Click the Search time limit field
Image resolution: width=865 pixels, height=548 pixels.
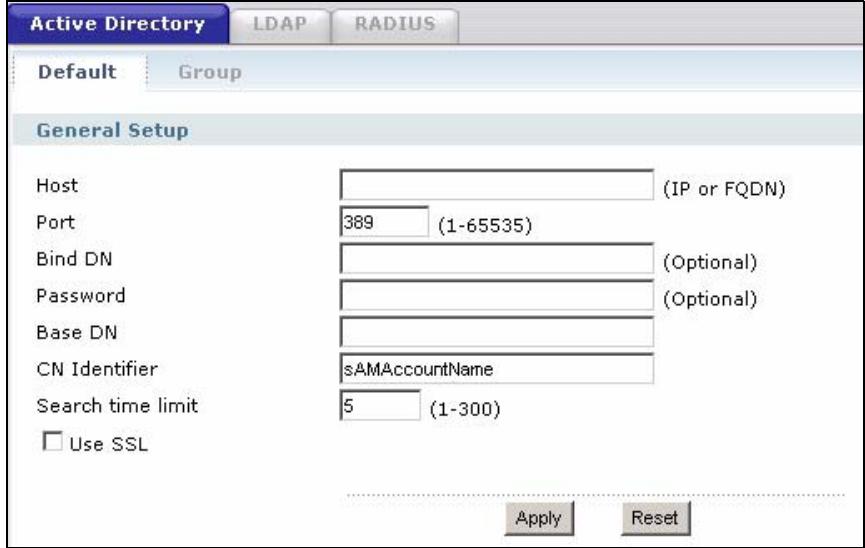click(x=380, y=406)
